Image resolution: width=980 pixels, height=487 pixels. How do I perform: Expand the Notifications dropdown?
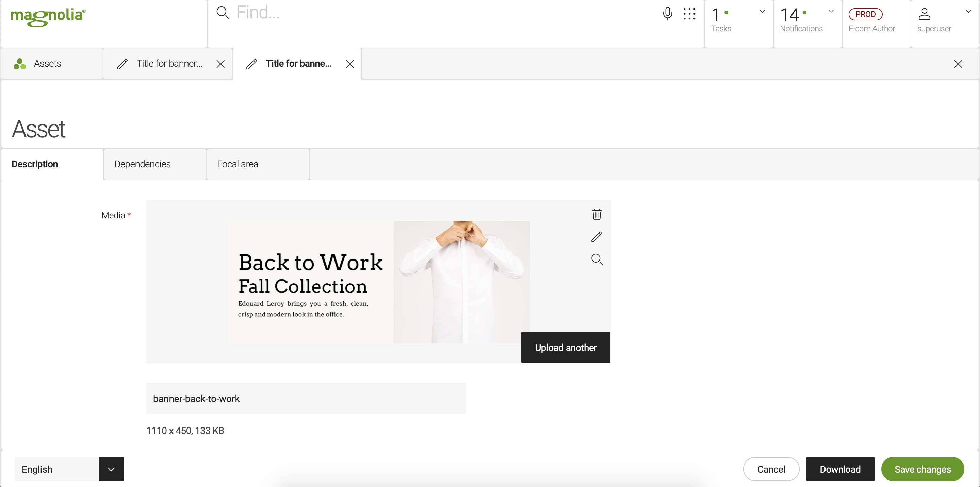tap(831, 12)
